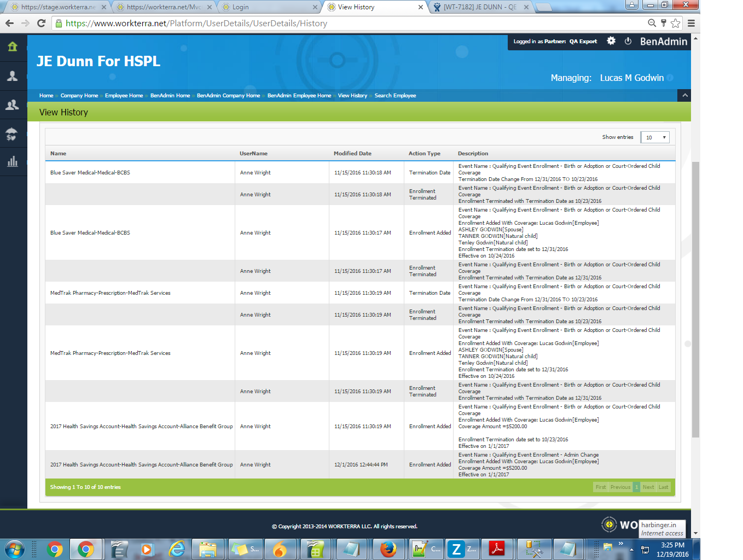Click info icon beside Lucas M Godwin
Image resolution: width=743 pixels, height=560 pixels.
click(x=670, y=78)
